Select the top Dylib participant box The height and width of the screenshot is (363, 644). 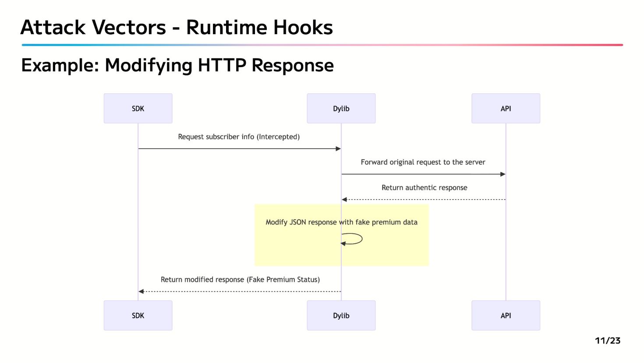point(341,108)
